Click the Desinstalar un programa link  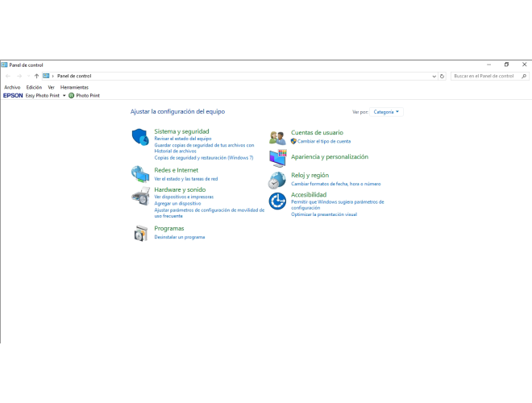click(180, 237)
